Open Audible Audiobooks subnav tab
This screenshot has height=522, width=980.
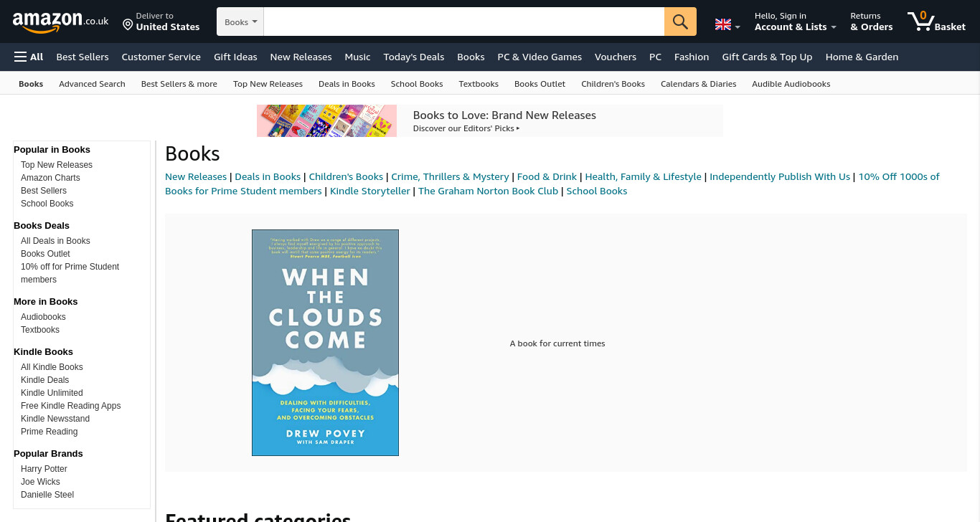[791, 84]
